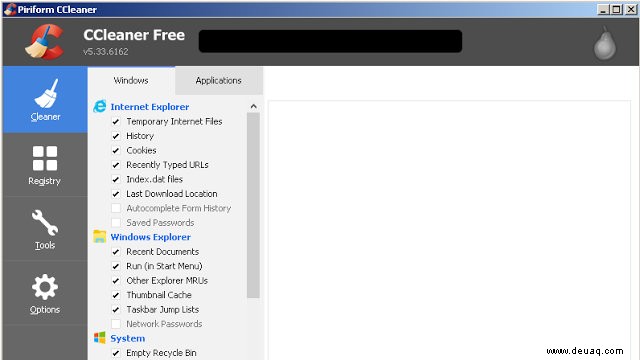Screen dimensions: 640x360
Task: Select the System heading
Action: [128, 338]
